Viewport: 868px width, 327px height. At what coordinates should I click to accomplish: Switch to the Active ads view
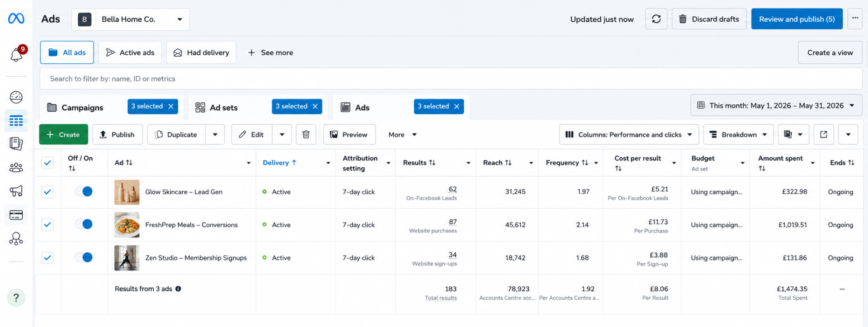(x=130, y=52)
